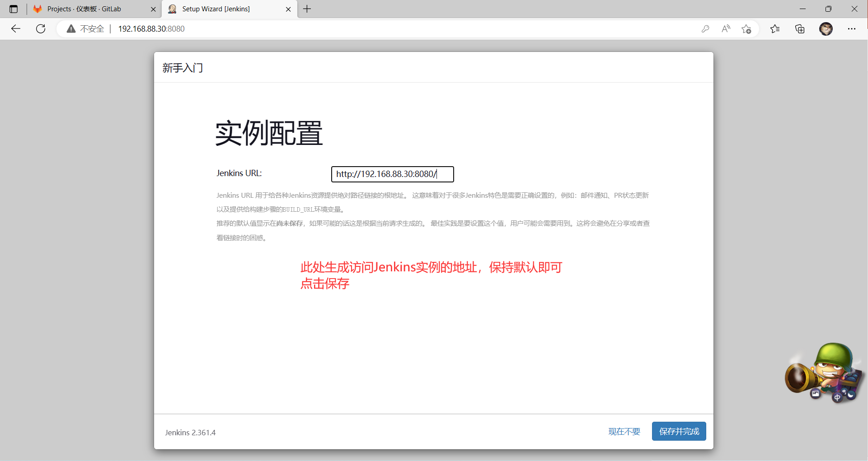
Task: Add page to favorites star icon
Action: pos(746,29)
